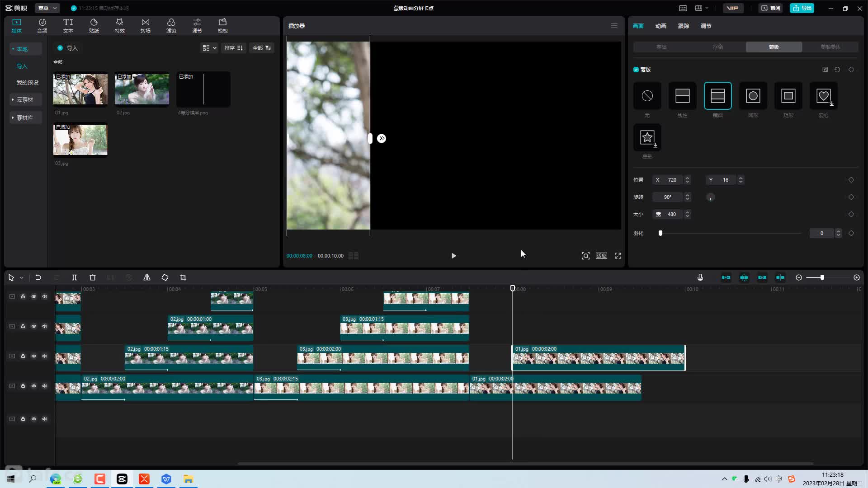
Task: Switch to the 调节 tab in right panel
Action: tap(706, 26)
